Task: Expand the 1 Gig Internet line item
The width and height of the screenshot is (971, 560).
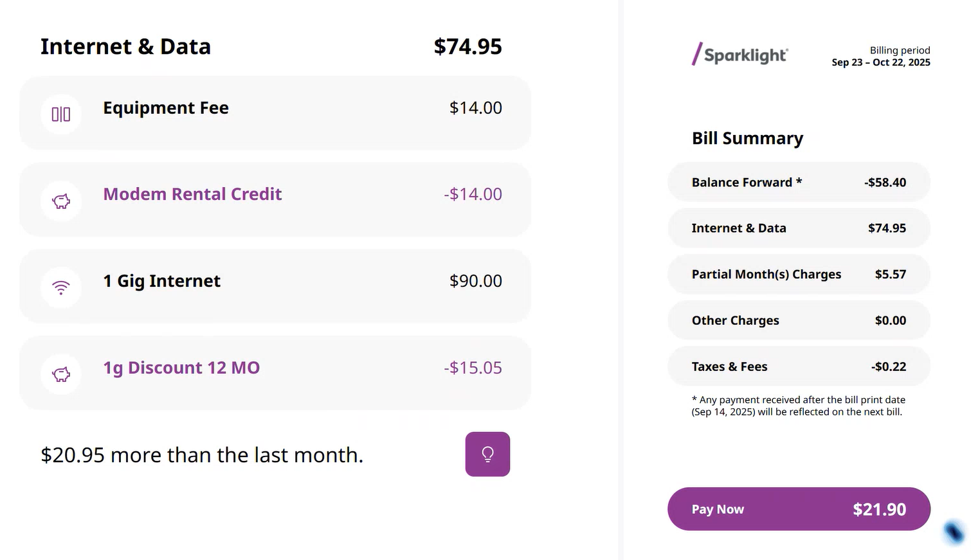Action: pos(275,286)
